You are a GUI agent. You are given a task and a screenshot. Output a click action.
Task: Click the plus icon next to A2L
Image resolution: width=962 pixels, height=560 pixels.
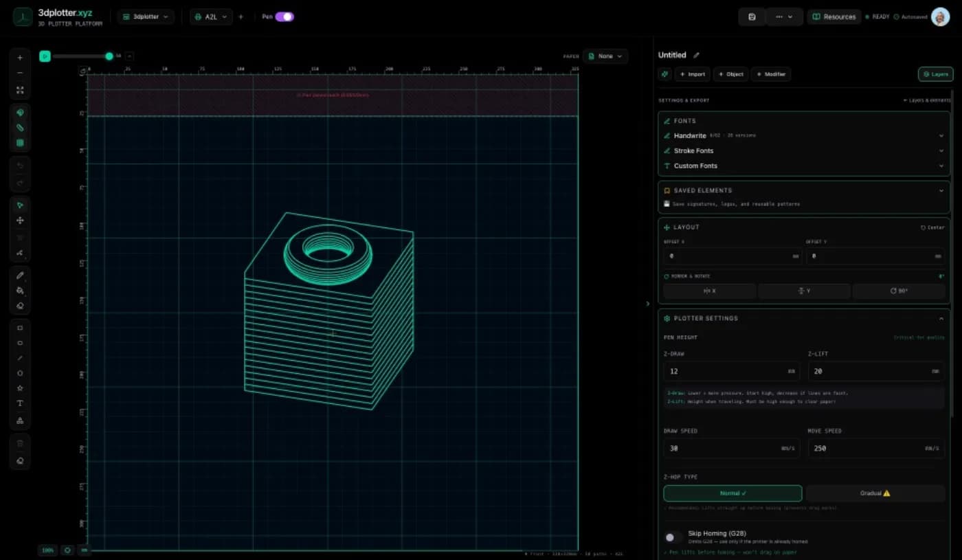click(240, 16)
